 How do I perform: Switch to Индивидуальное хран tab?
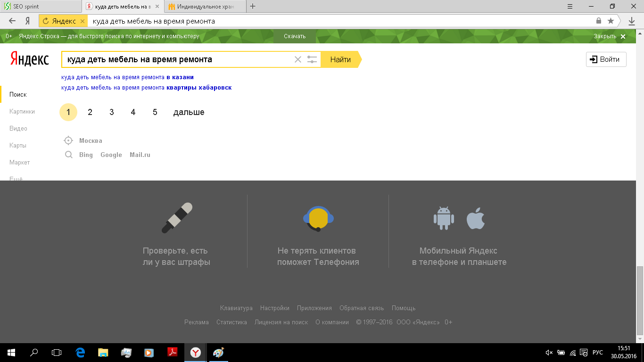(x=206, y=7)
